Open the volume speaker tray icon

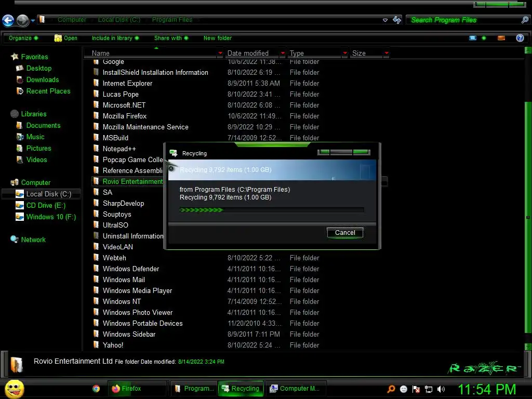point(441,389)
